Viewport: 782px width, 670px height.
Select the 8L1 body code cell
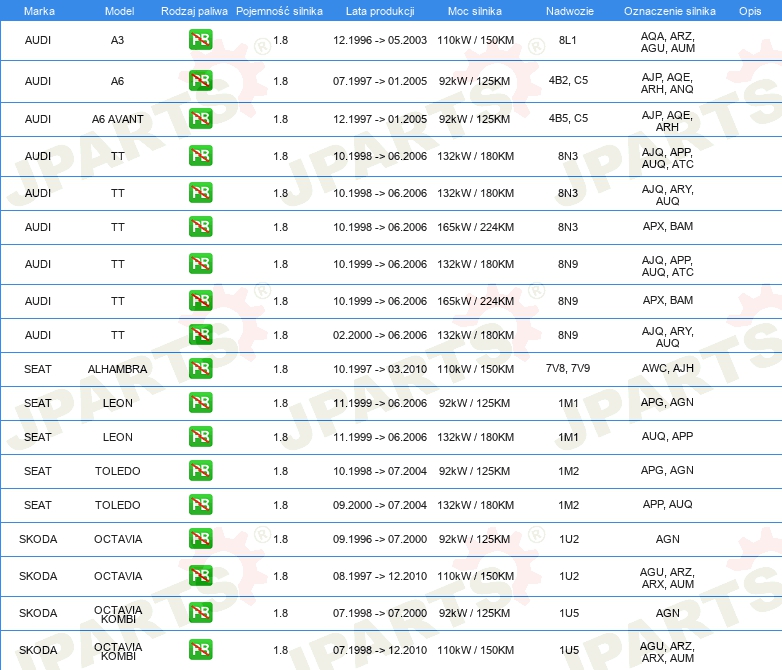pos(568,40)
